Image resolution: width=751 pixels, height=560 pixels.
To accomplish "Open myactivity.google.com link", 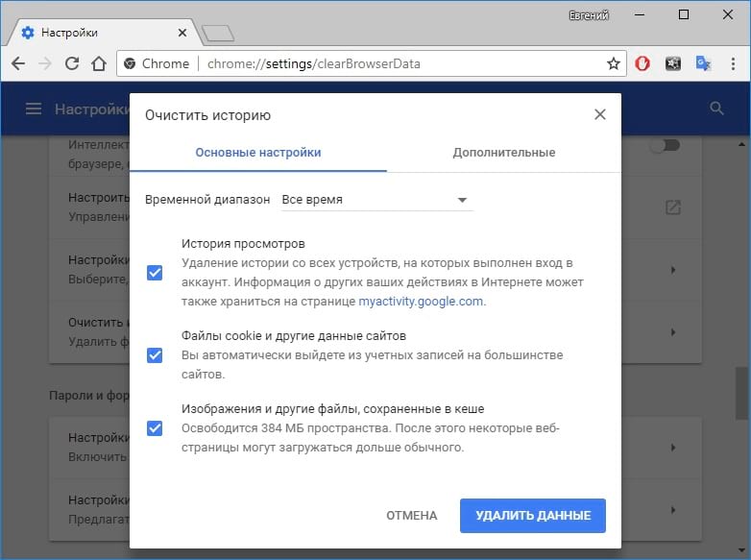I will tap(421, 301).
